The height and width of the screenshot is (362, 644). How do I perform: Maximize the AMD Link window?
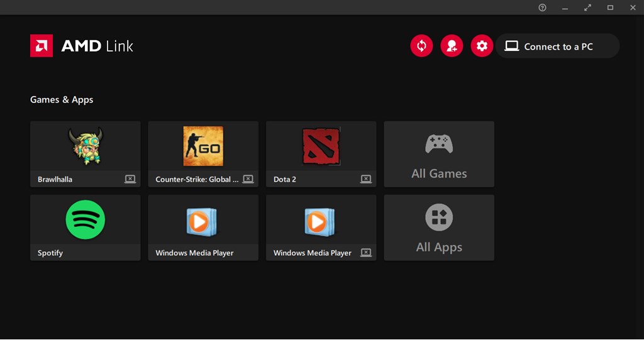point(610,8)
